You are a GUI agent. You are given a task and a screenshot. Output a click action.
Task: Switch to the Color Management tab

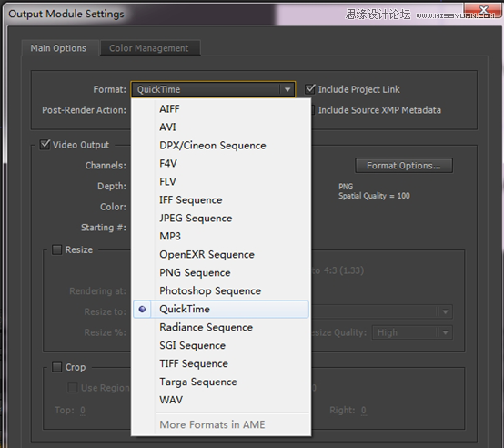[x=149, y=48]
